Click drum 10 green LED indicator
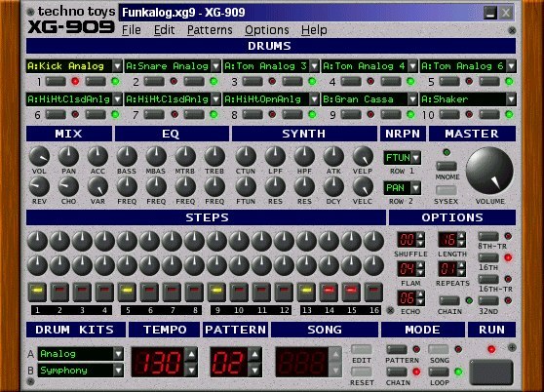Viewport: 544px width, 392px height. (x=509, y=114)
